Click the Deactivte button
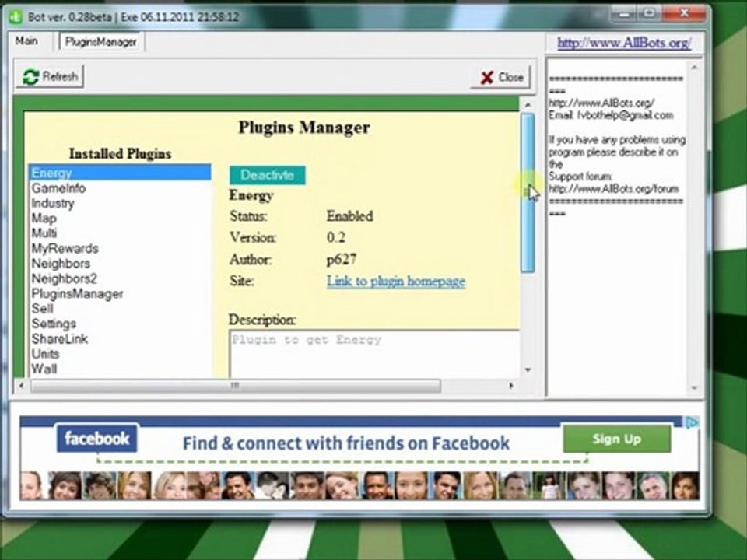 click(267, 175)
